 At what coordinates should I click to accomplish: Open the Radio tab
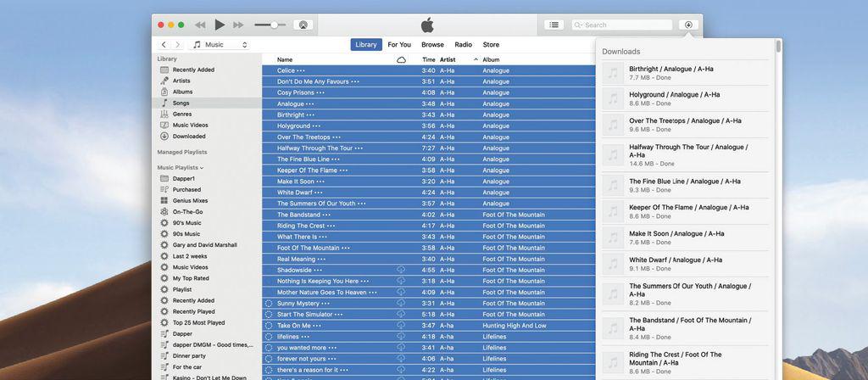pyautogui.click(x=464, y=45)
